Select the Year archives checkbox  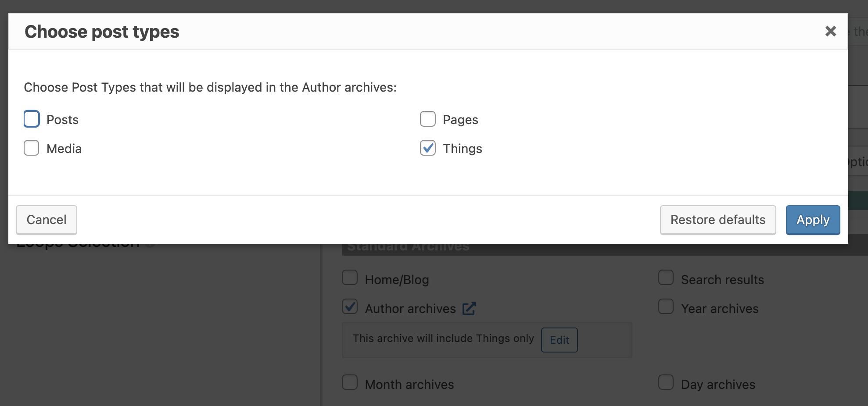(x=666, y=306)
